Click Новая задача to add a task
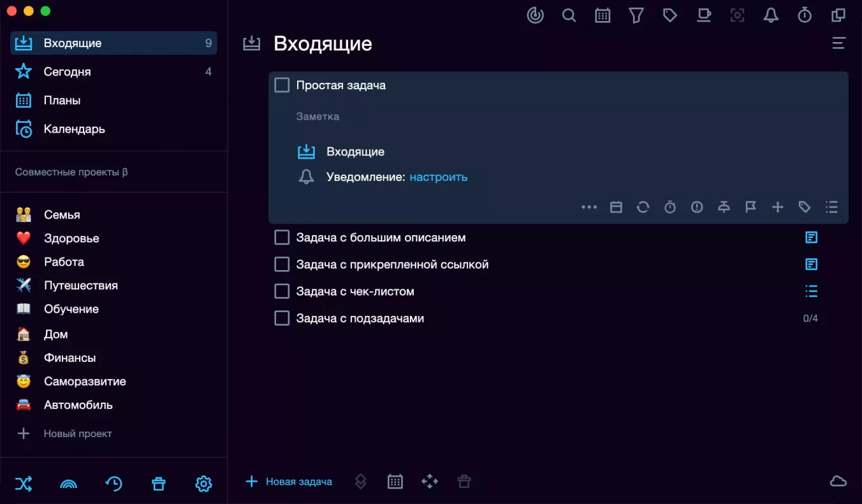862x504 pixels. pyautogui.click(x=289, y=482)
